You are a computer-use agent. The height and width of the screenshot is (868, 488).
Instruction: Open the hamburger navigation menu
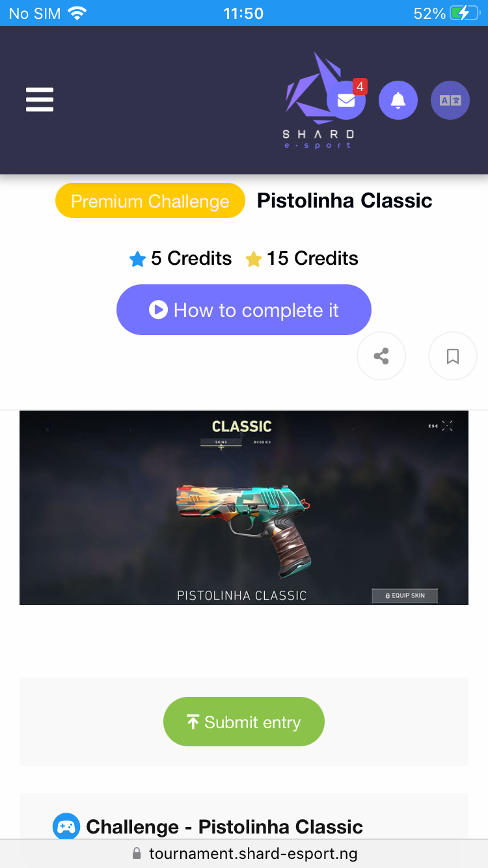point(40,100)
